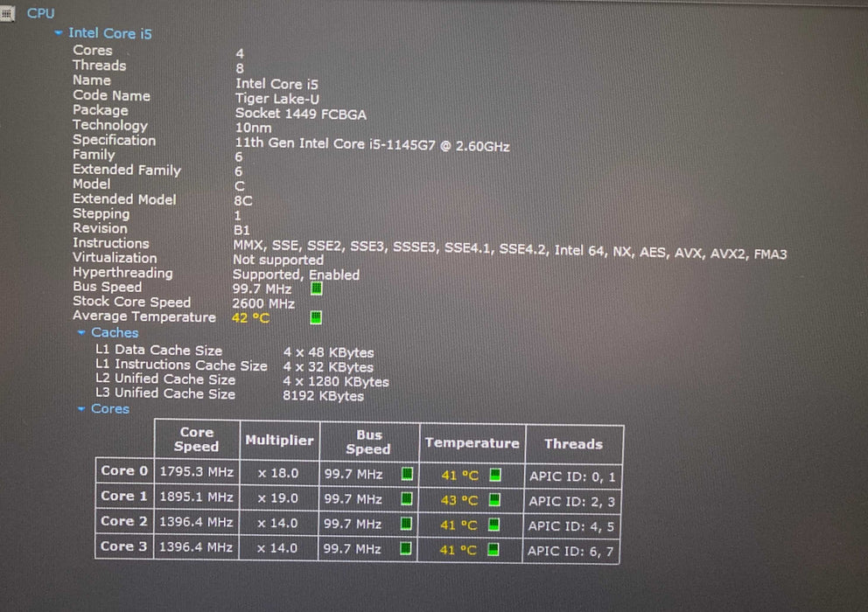Click Core 1 temperature green graph icon

[x=494, y=500]
